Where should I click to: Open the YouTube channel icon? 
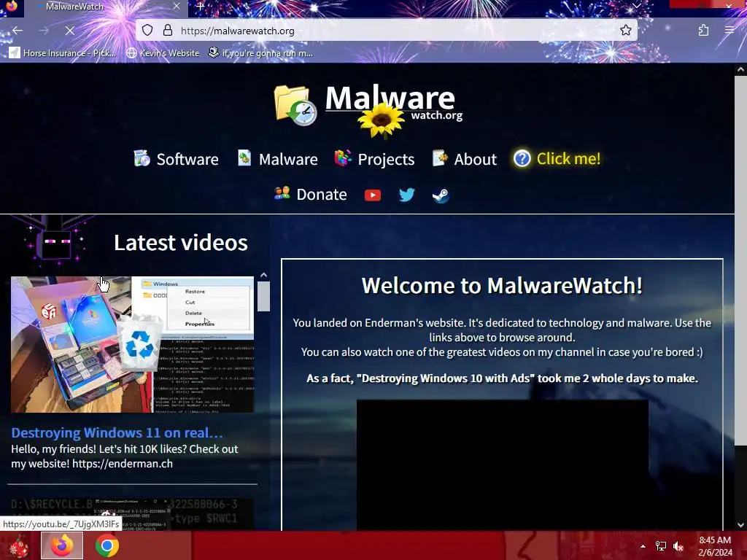coord(373,195)
